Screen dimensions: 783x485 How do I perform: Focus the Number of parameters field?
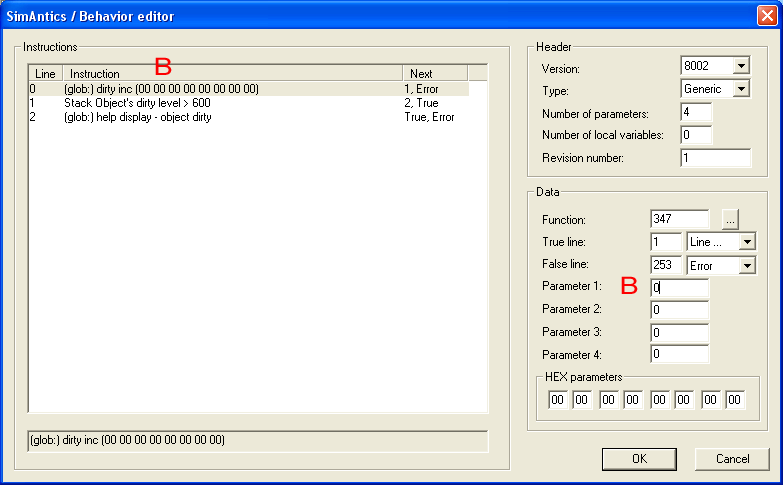[696, 112]
